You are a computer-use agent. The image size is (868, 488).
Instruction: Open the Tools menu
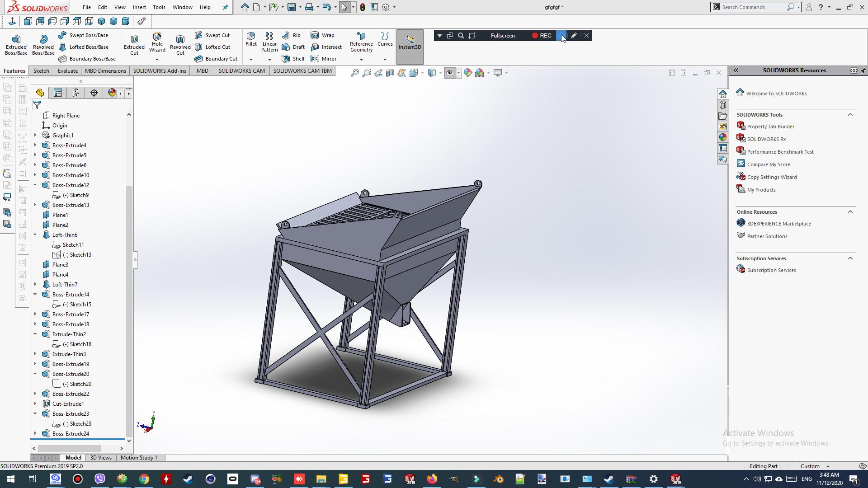pos(159,7)
